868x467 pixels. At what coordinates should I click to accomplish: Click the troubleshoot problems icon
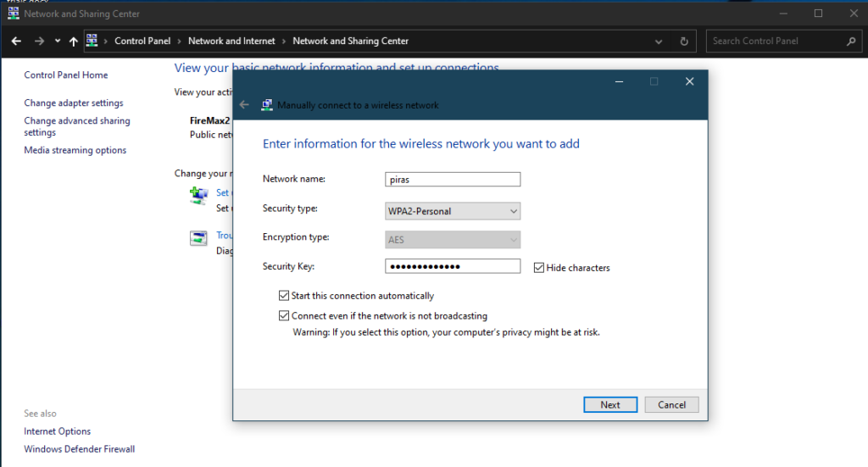pos(198,238)
